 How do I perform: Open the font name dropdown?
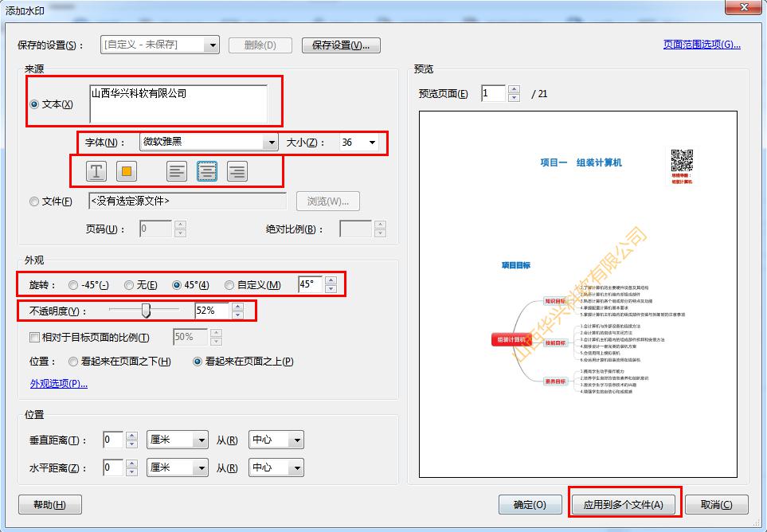click(x=271, y=143)
